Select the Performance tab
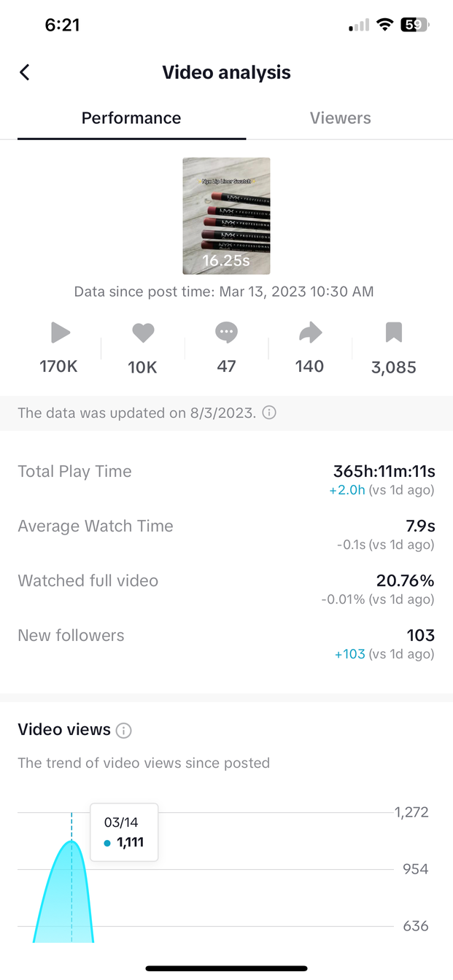453x980 pixels. (x=131, y=118)
